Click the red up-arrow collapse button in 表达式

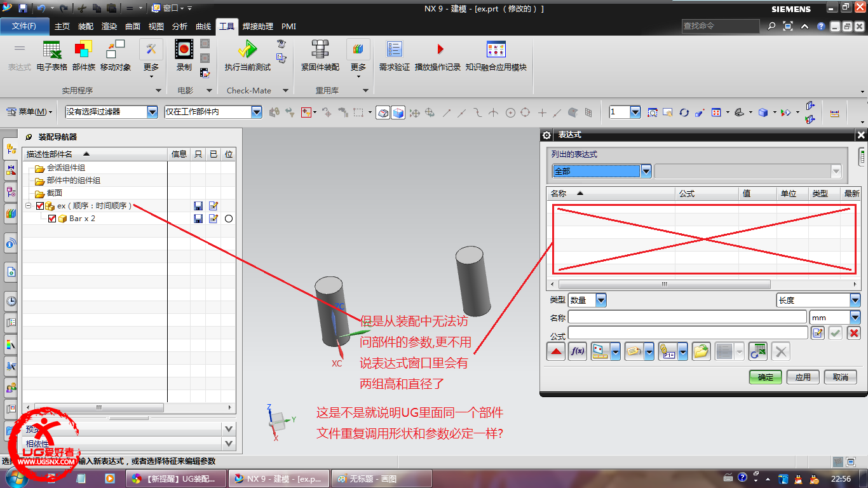557,351
